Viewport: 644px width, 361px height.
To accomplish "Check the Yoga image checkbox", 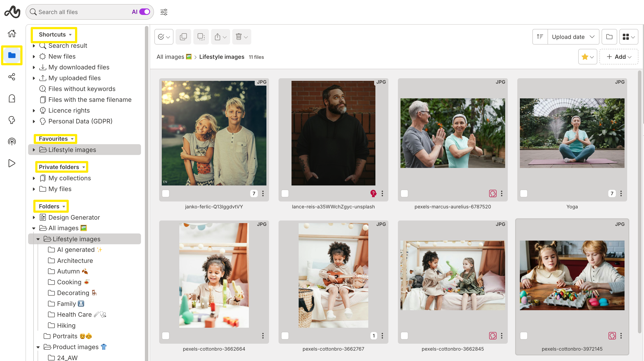I will coord(524,193).
